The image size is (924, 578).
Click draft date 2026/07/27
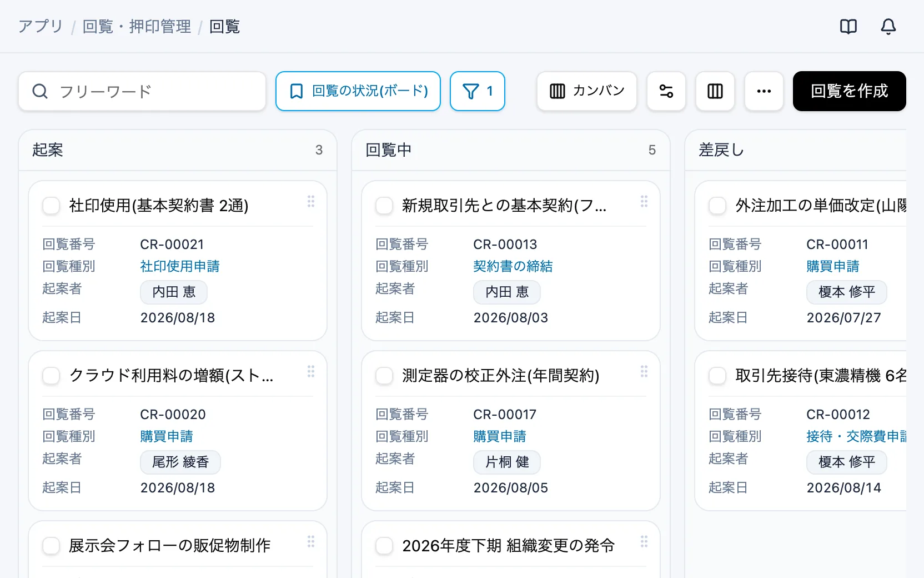(x=844, y=318)
